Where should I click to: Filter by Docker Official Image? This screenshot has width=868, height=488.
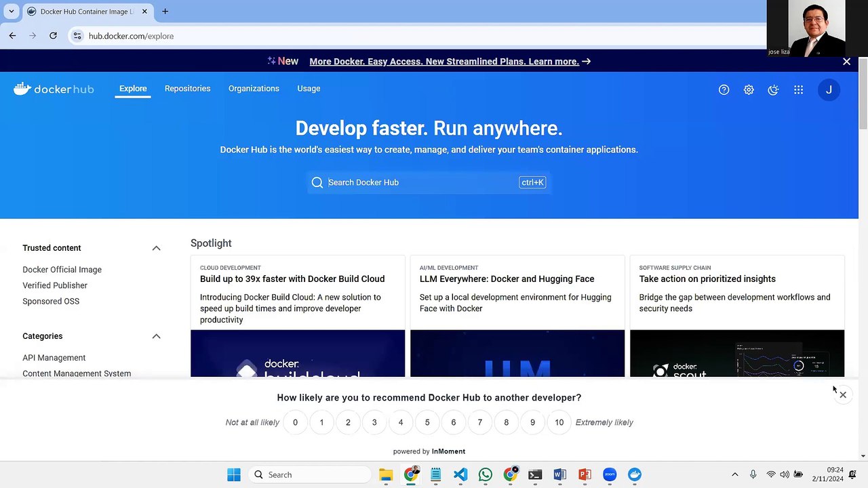[62, 270]
